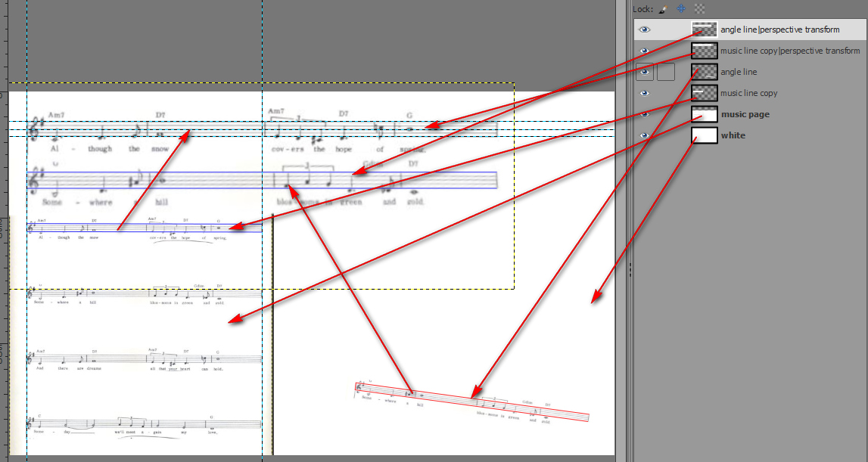
Task: Toggle the lock pixels paintbrush icon
Action: [663, 9]
